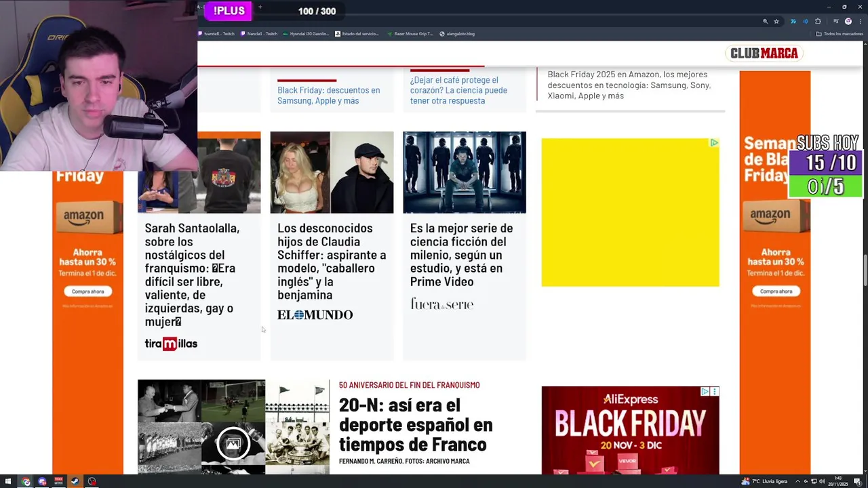
Task: Open the weather widget showing Lluvia ligera
Action: tap(764, 482)
